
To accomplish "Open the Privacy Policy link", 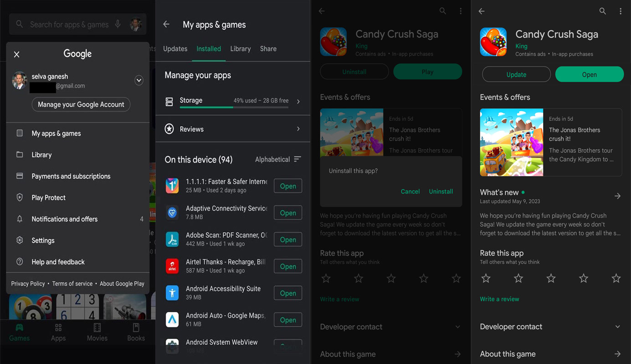I will pyautogui.click(x=28, y=283).
